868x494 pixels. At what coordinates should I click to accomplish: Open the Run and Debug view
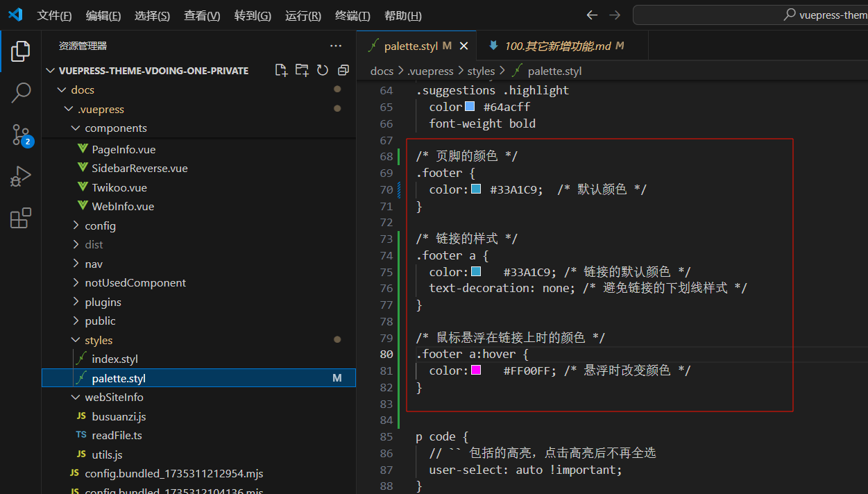click(x=21, y=176)
